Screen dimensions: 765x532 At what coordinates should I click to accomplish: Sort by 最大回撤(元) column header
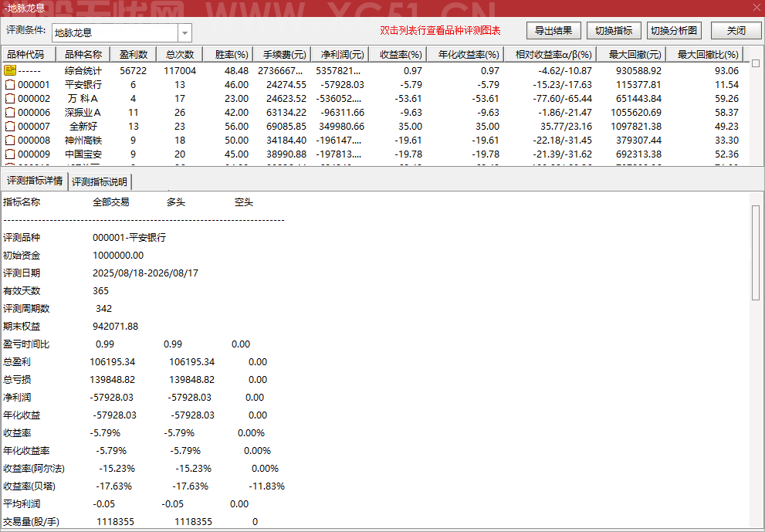click(x=631, y=54)
